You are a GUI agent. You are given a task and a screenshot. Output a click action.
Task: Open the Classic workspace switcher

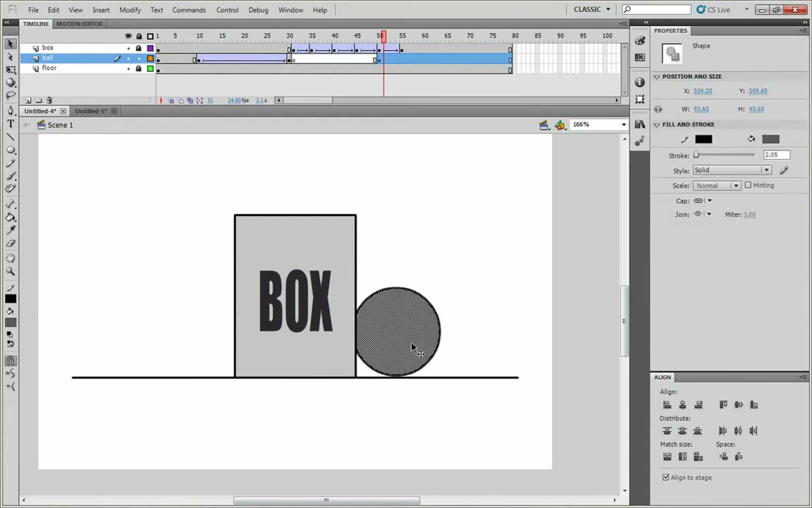click(x=592, y=9)
